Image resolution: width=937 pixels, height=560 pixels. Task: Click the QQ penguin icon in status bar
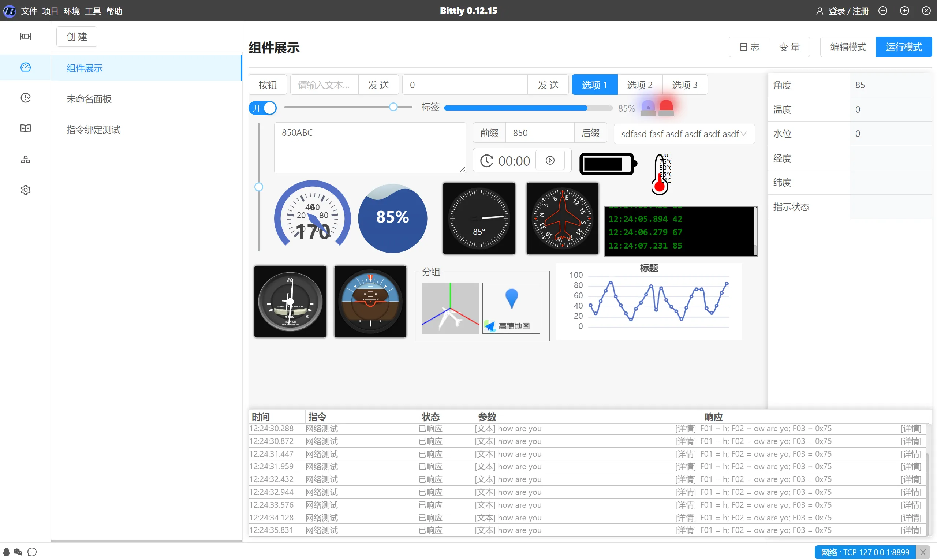(7, 552)
